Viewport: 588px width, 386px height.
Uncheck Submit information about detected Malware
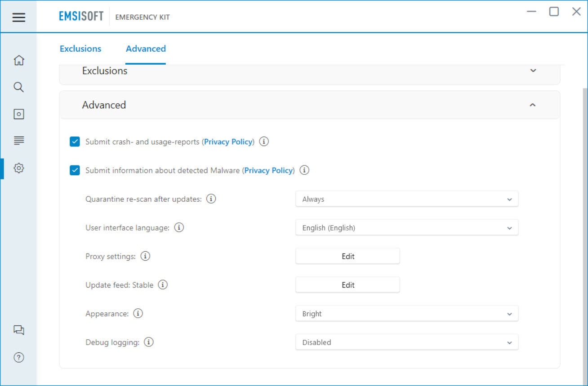pos(75,171)
